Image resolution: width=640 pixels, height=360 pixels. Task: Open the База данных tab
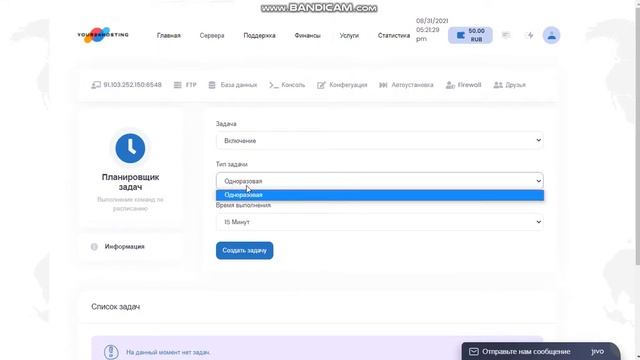point(233,85)
